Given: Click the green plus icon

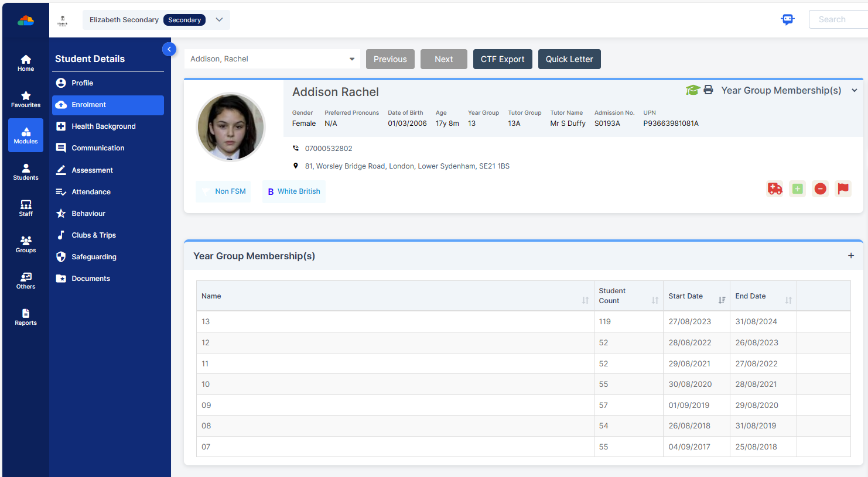Looking at the screenshot, I should pyautogui.click(x=797, y=188).
